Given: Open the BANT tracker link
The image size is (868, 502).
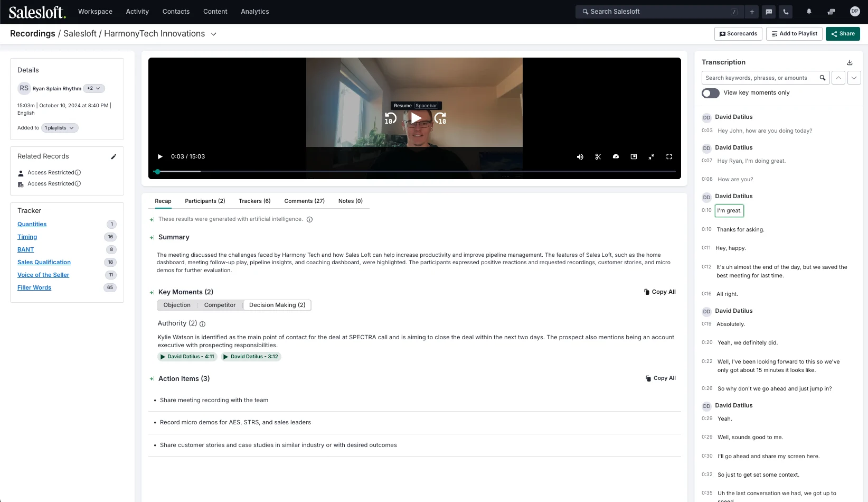Looking at the screenshot, I should [x=25, y=249].
